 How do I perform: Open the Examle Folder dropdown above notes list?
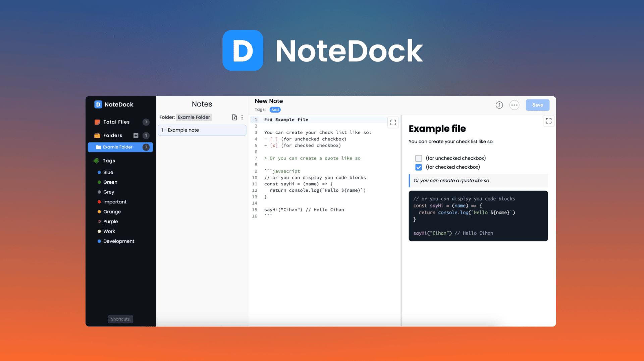click(194, 117)
